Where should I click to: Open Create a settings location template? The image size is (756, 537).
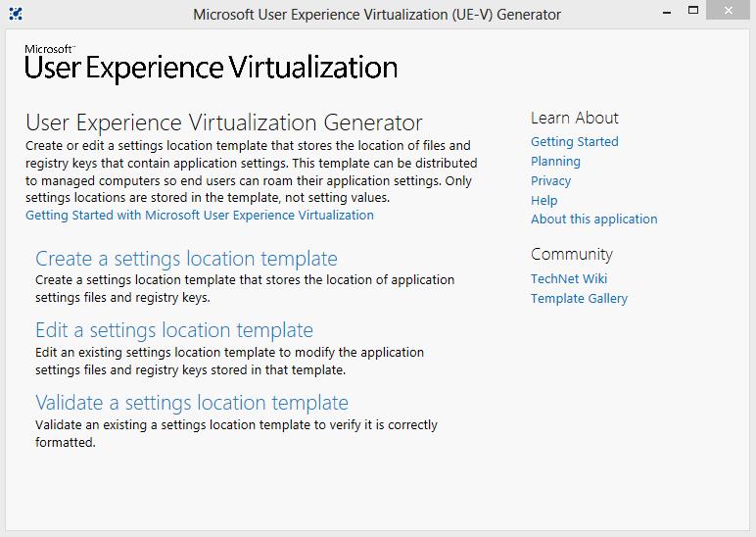coord(186,259)
